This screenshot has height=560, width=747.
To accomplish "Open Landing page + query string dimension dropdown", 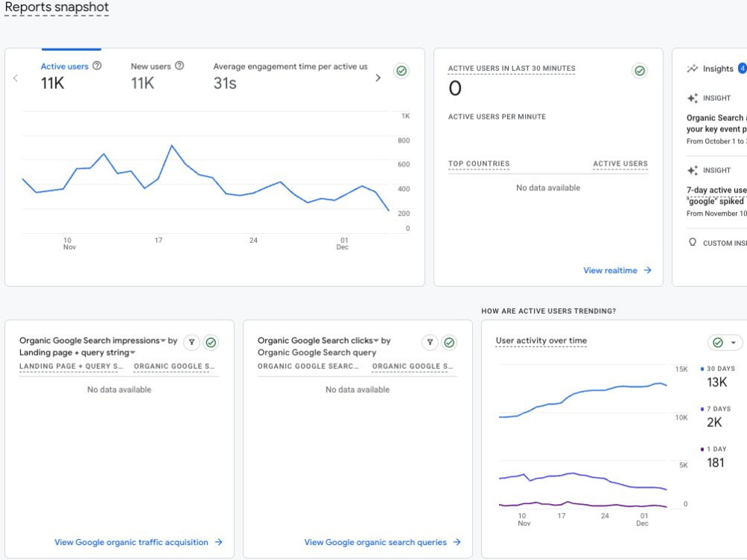I will 133,352.
